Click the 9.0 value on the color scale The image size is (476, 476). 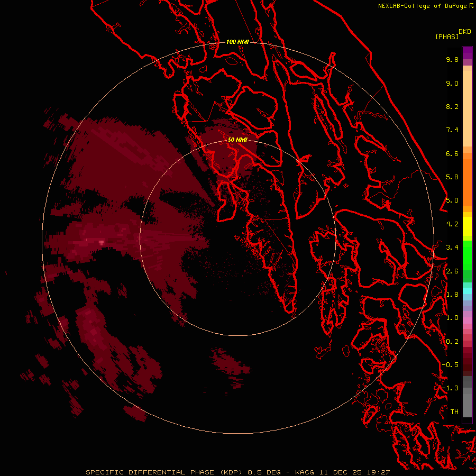[x=452, y=83]
